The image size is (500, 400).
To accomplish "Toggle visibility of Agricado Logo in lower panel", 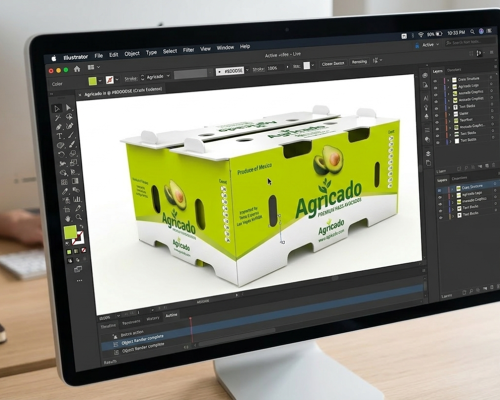I will coord(440,197).
